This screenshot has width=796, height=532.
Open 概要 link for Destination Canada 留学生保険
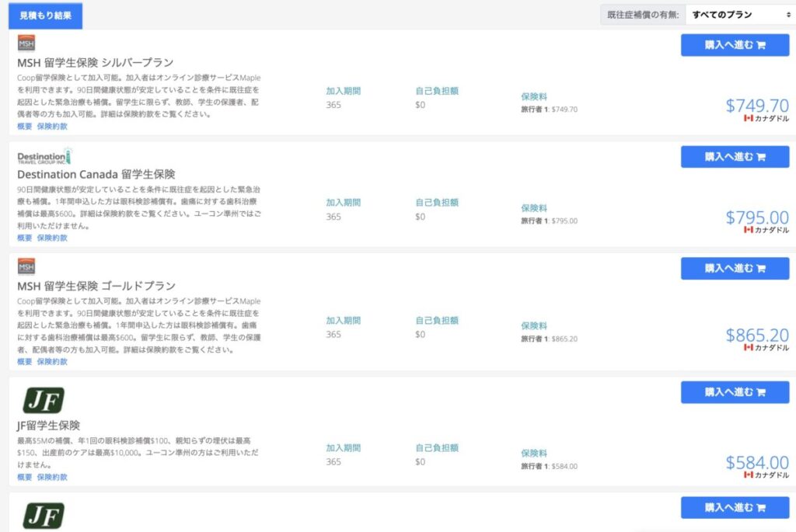coord(24,238)
